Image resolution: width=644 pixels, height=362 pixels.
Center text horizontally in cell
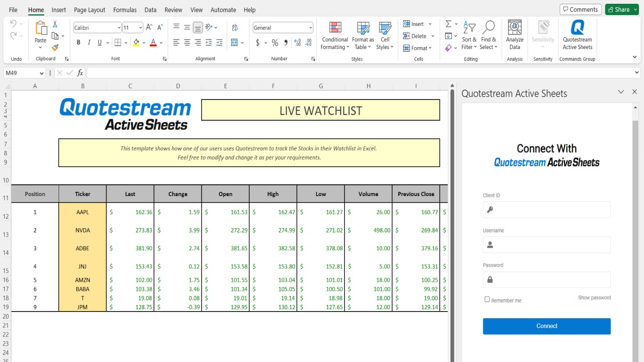pyautogui.click(x=187, y=42)
